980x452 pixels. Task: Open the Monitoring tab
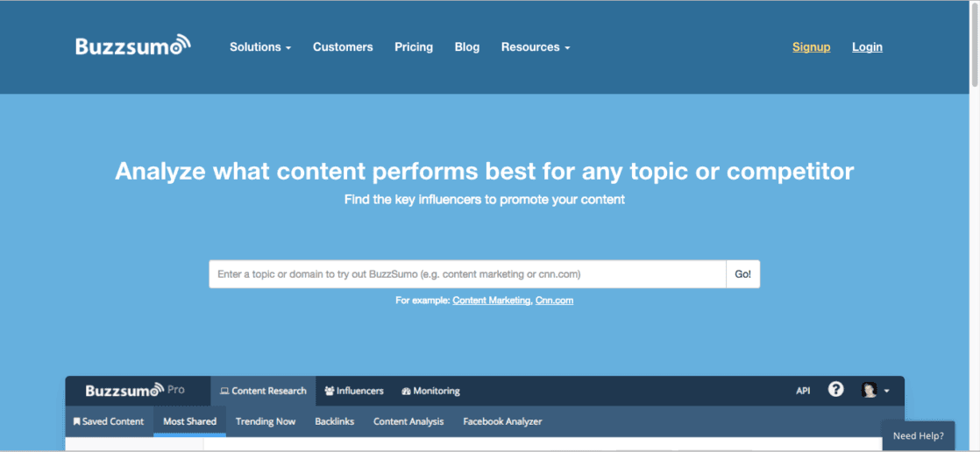(430, 391)
